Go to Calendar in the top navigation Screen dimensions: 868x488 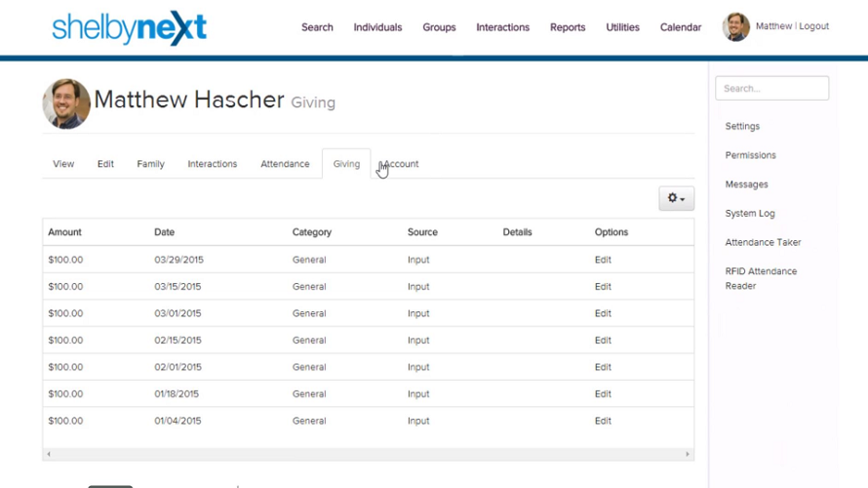click(681, 27)
